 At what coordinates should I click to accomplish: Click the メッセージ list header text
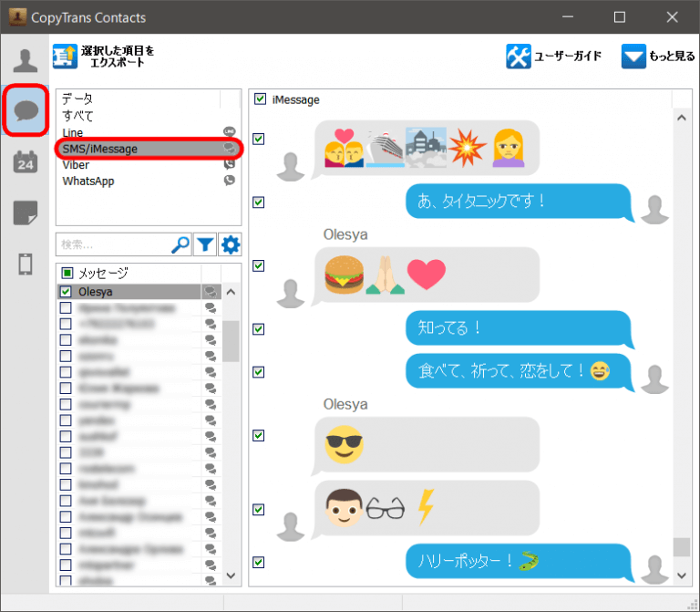pos(103,273)
